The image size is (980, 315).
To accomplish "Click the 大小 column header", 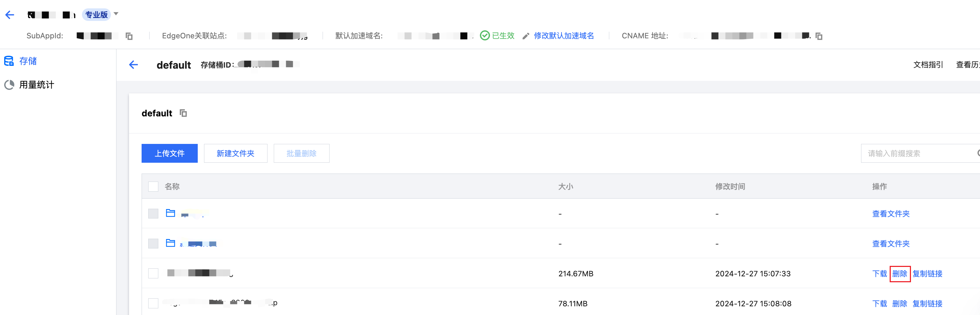I will (x=566, y=186).
